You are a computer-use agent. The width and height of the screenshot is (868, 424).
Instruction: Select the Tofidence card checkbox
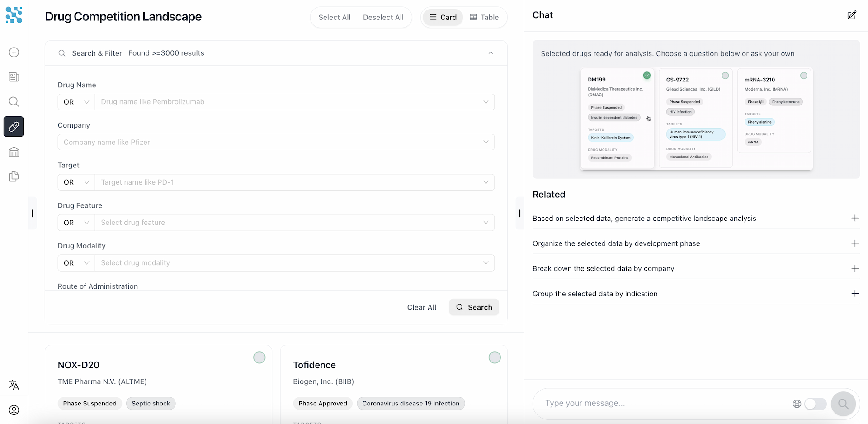point(495,357)
